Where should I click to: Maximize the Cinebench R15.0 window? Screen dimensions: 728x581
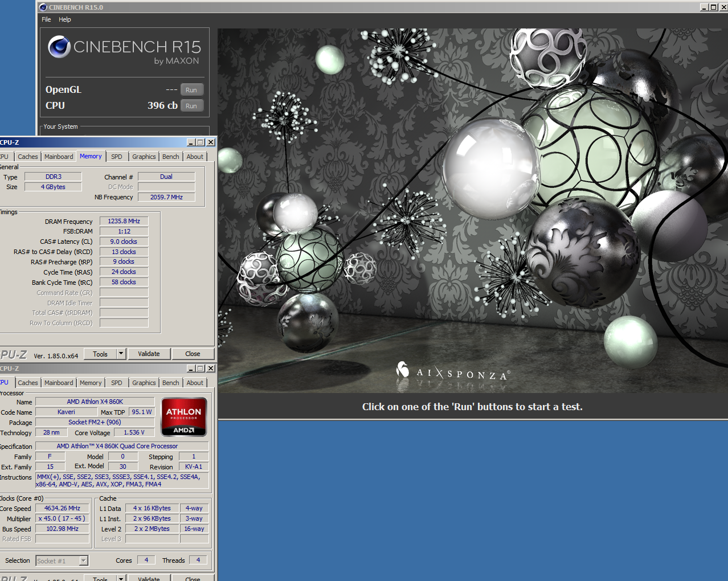pyautogui.click(x=713, y=7)
